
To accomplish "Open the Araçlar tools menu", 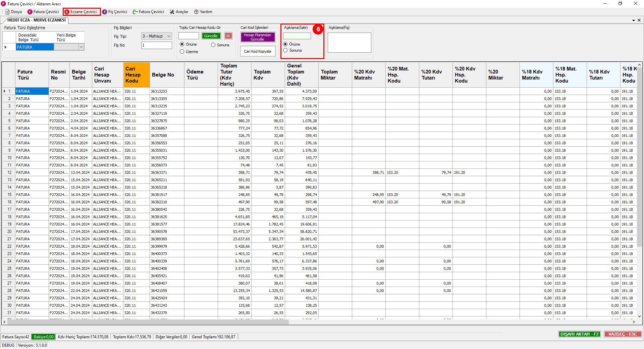I will 179,12.
